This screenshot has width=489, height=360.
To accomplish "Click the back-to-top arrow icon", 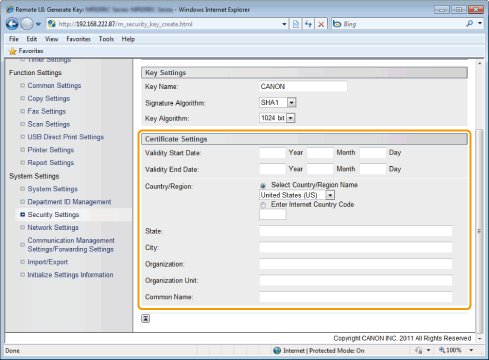I will point(145,318).
